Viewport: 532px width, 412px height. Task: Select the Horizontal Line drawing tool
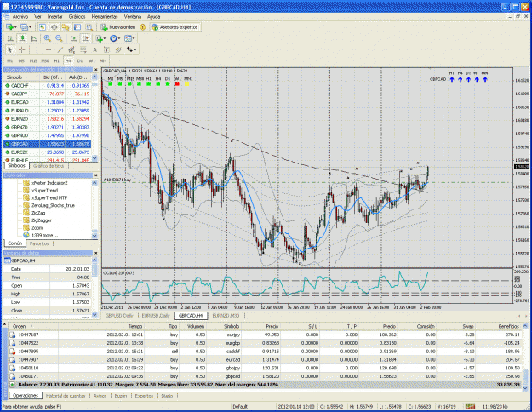coord(49,49)
